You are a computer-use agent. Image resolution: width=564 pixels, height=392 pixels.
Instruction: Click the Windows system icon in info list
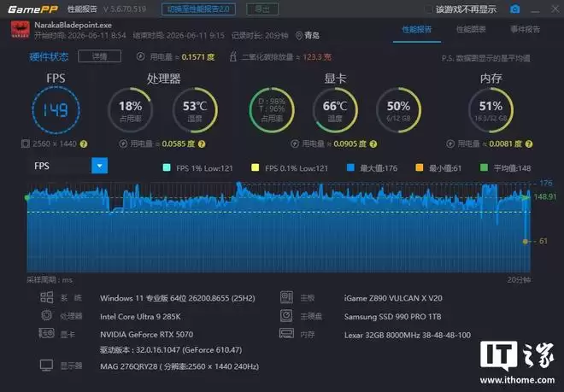click(x=46, y=297)
